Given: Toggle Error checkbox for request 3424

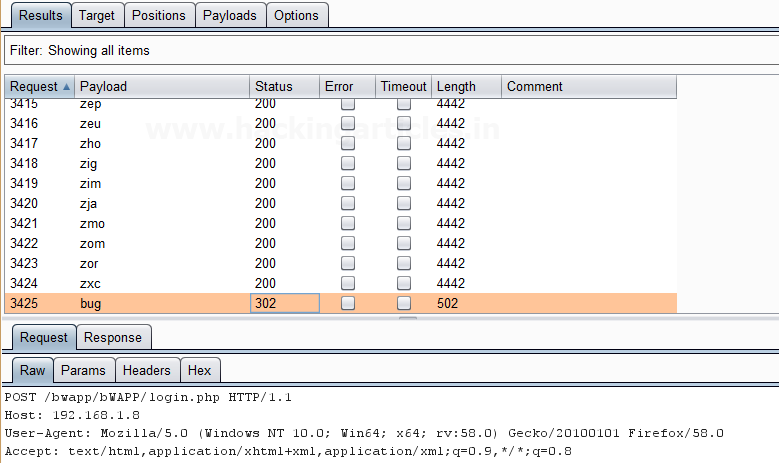Looking at the screenshot, I should point(348,283).
